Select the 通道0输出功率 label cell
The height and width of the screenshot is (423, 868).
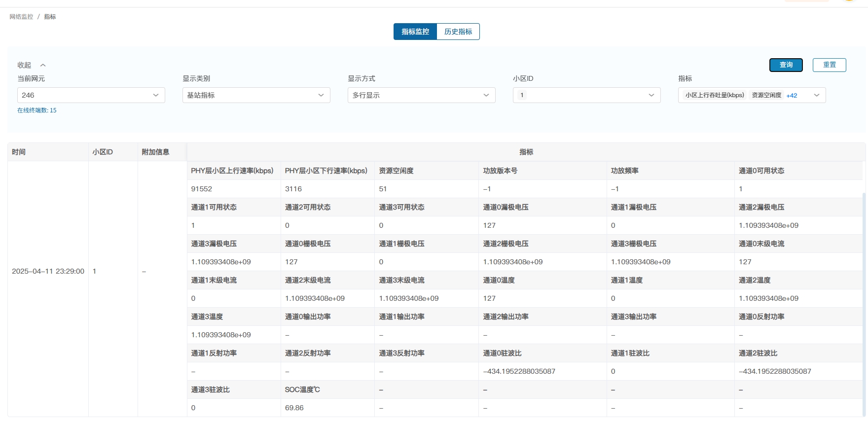pyautogui.click(x=327, y=317)
